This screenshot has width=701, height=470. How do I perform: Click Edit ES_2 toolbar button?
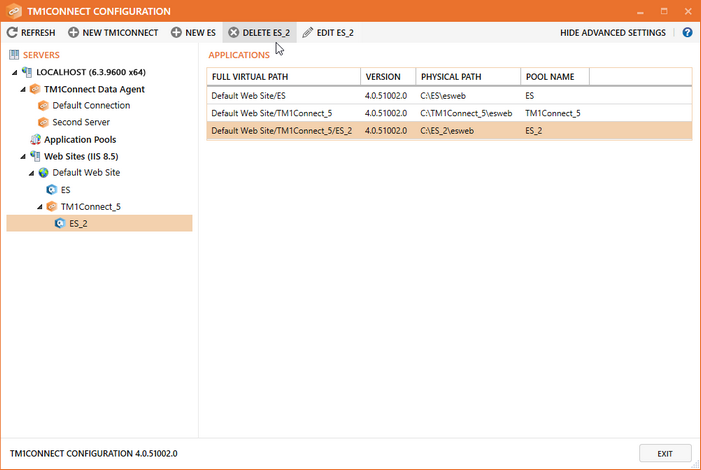coord(328,33)
